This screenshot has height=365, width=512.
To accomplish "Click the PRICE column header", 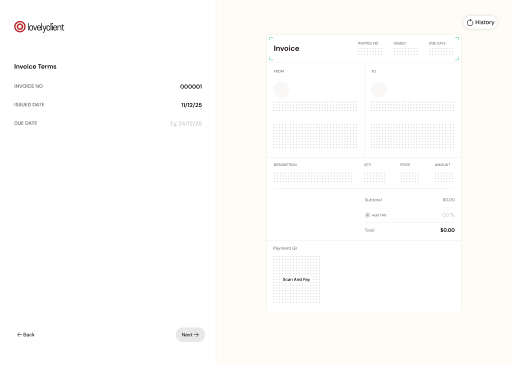I will pos(405,165).
